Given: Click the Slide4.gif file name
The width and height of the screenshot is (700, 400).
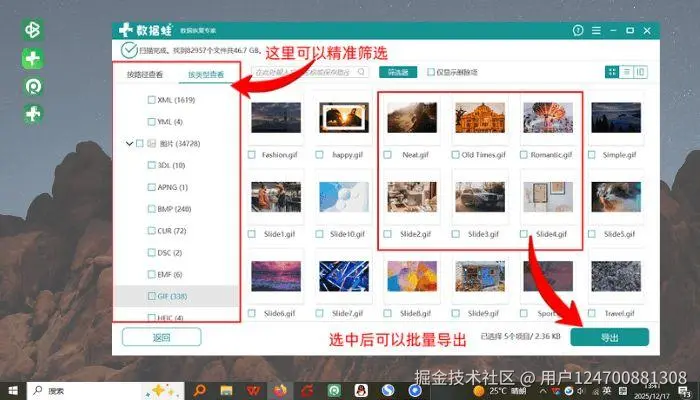Looking at the screenshot, I should point(552,234).
